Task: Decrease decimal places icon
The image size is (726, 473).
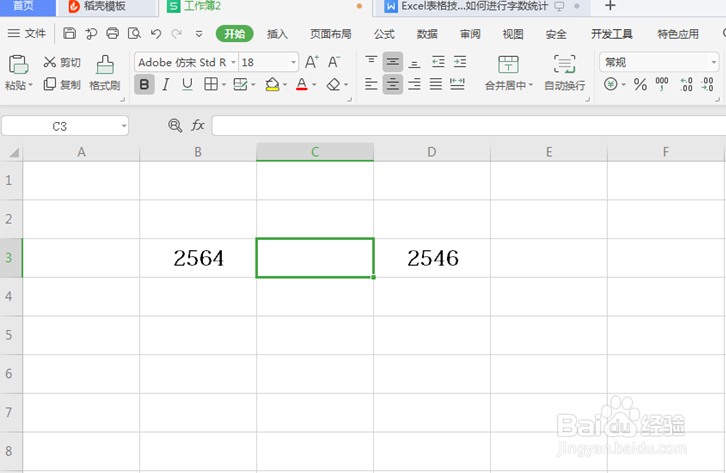Action: 707,84
